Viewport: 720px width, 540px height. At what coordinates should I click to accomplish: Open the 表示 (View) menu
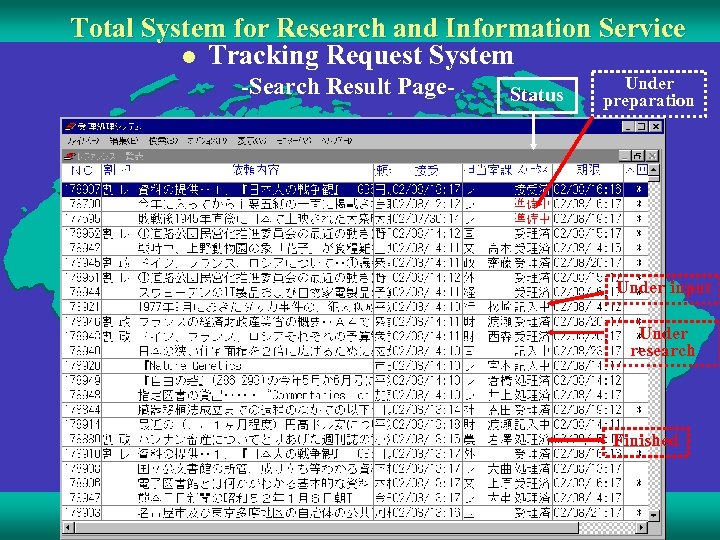[x=252, y=141]
